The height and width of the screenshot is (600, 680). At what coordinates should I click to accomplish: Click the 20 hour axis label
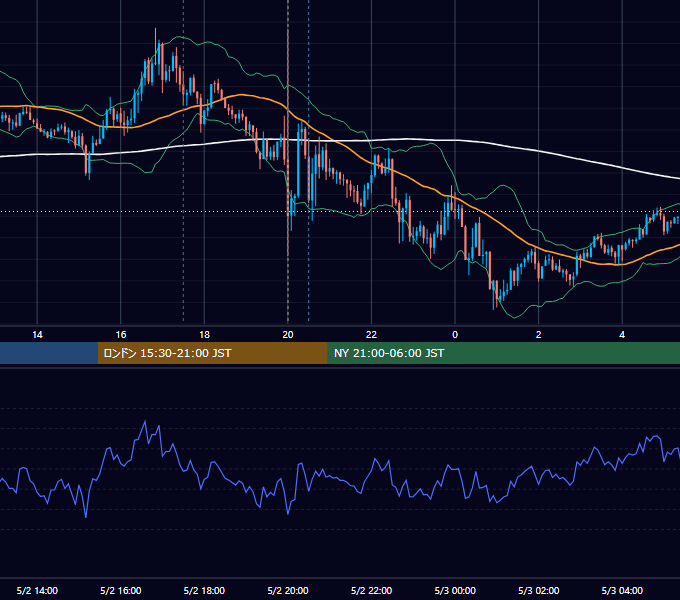tap(288, 335)
